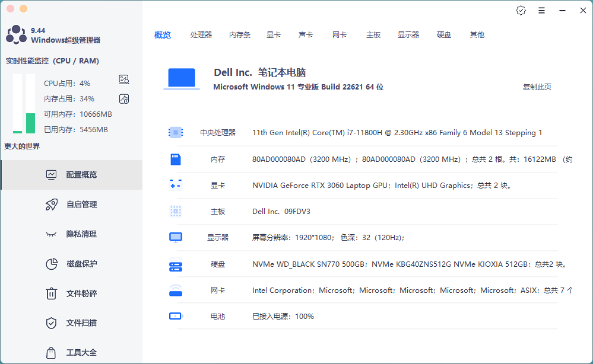Open the memory usage detail icon
Image resolution: width=593 pixels, height=364 pixels.
tap(124, 99)
